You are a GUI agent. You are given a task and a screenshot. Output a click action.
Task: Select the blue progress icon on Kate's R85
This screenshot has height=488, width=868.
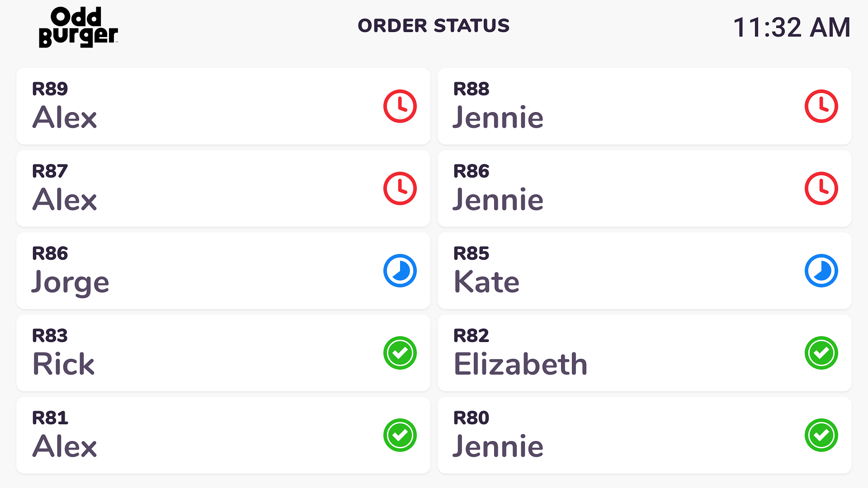821,271
